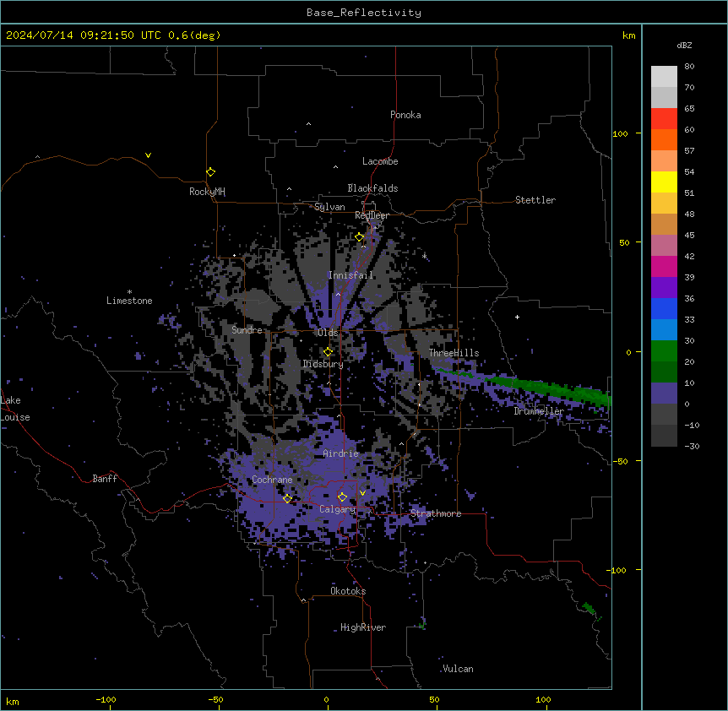Pick the purple swatch between 39 and 36 dBZ
Screen dimensions: 728x711
(664, 288)
